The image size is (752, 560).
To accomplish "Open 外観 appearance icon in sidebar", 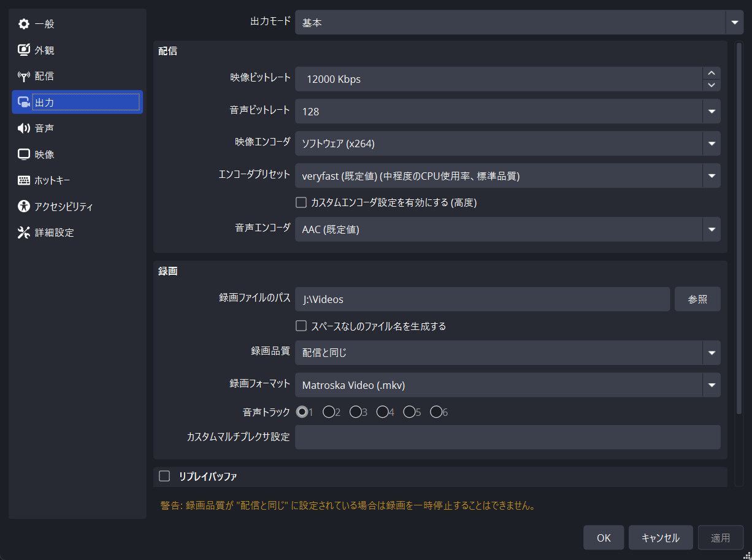I will click(24, 50).
